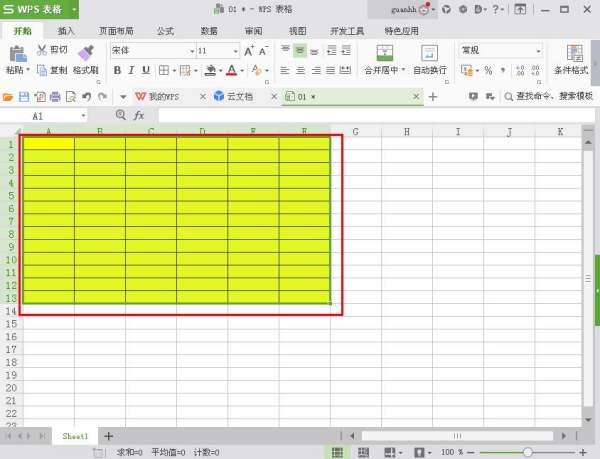Expand the Merge and Center (合并居中) dropdown
Screen dimensions: 600x459
click(404, 71)
